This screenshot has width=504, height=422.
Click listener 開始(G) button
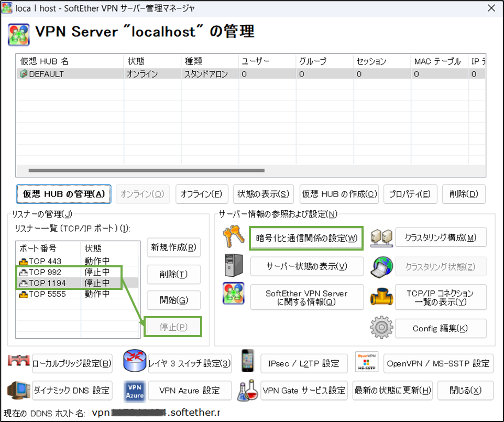[x=174, y=300]
